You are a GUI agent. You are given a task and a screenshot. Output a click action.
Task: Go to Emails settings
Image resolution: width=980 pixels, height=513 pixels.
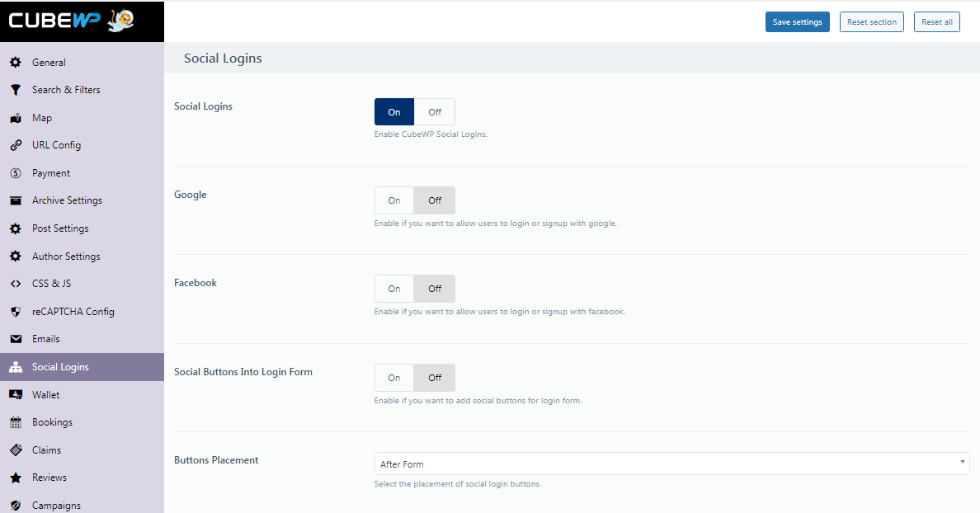click(82, 339)
